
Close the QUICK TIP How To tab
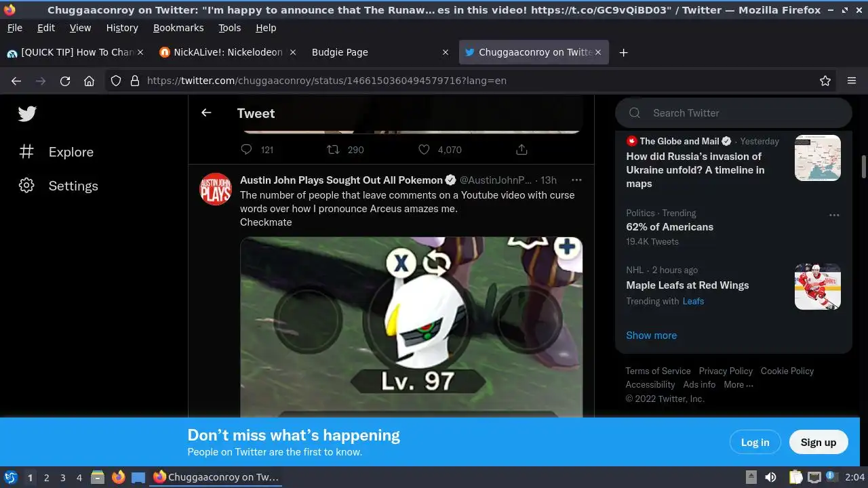click(140, 52)
